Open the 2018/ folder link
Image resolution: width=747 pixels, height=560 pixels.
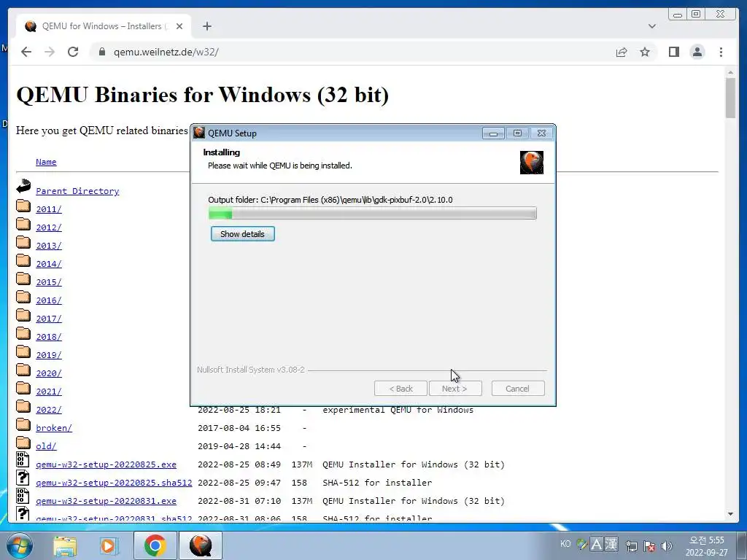click(x=49, y=337)
